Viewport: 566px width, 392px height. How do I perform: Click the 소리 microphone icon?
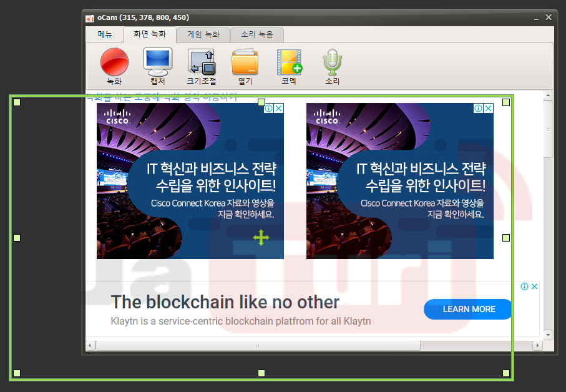332,66
